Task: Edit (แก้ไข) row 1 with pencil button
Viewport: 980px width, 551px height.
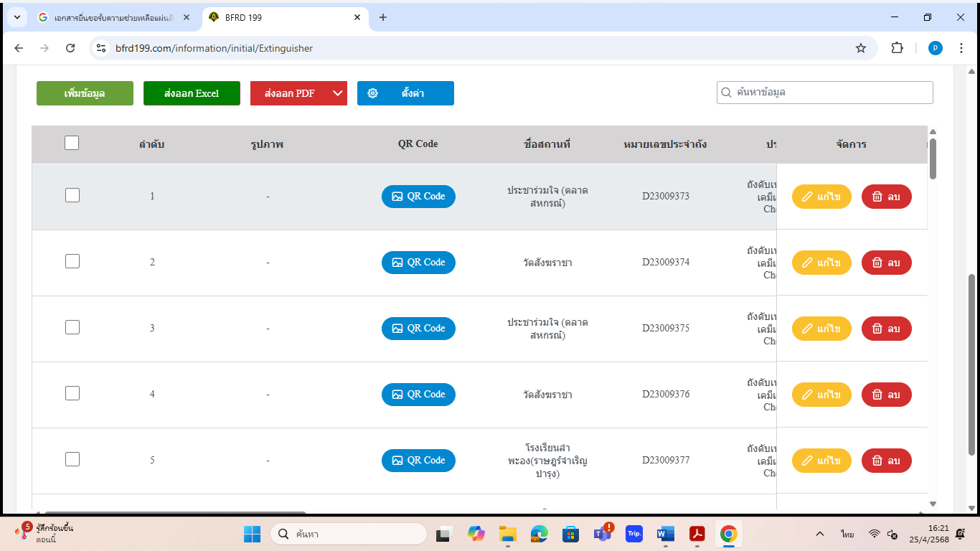Action: (x=821, y=197)
